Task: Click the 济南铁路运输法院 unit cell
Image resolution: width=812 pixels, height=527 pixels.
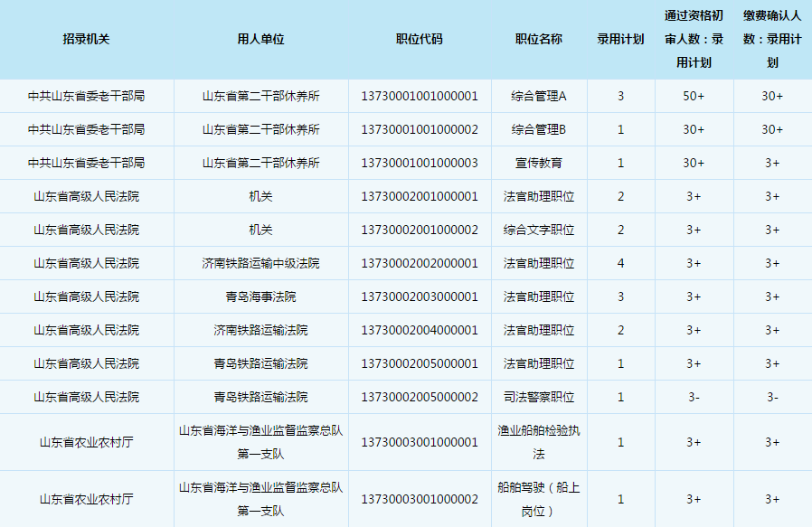Action: pyautogui.click(x=261, y=330)
